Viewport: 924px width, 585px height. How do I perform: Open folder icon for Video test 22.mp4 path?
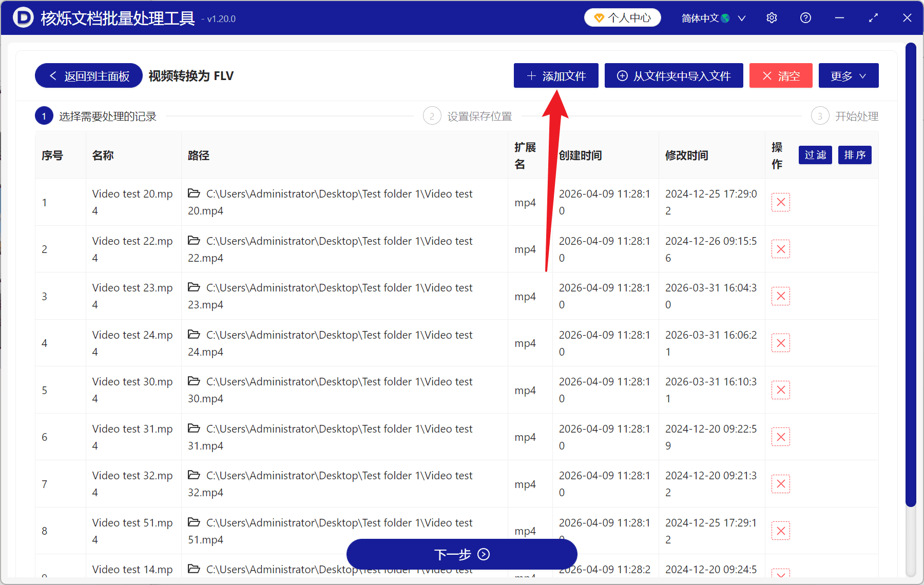point(194,241)
